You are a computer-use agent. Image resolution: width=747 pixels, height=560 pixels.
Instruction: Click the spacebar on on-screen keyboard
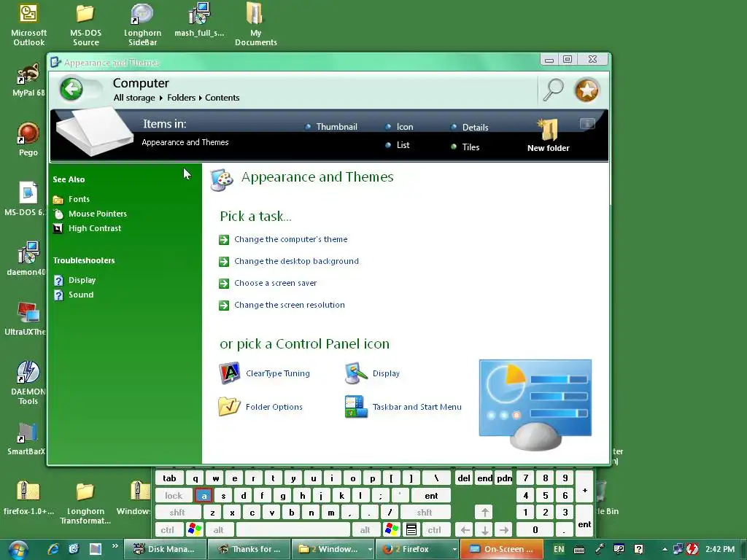click(x=293, y=529)
